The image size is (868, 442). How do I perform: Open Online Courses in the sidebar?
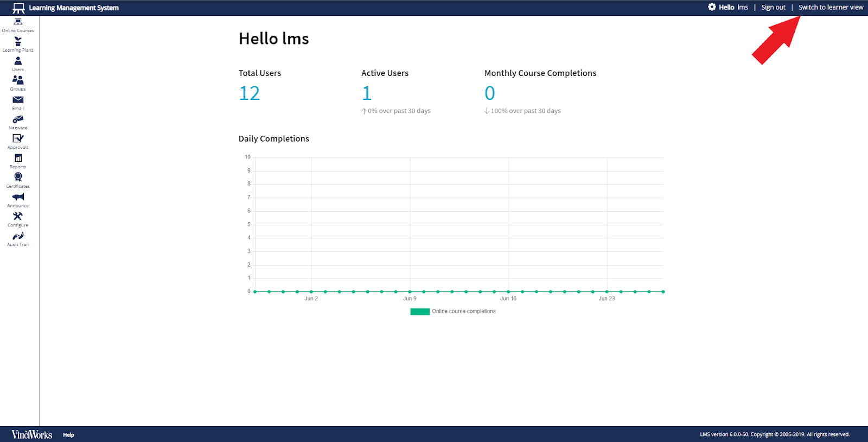tap(18, 25)
